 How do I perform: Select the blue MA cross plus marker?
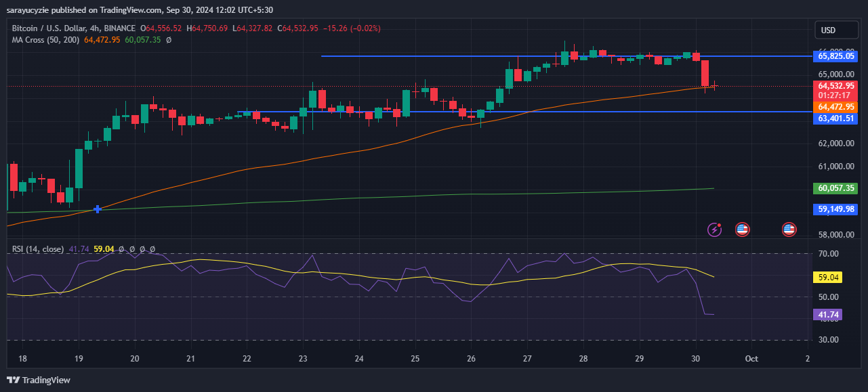[98, 209]
